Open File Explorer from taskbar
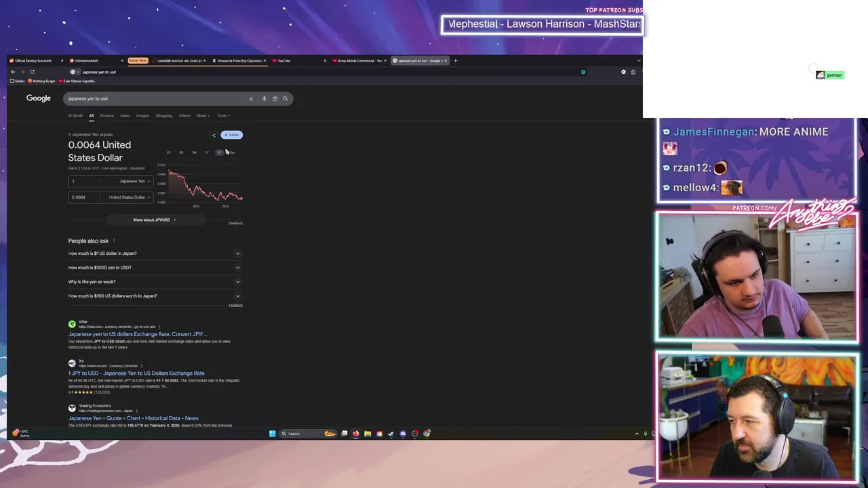The width and height of the screenshot is (868, 488). click(x=368, y=434)
